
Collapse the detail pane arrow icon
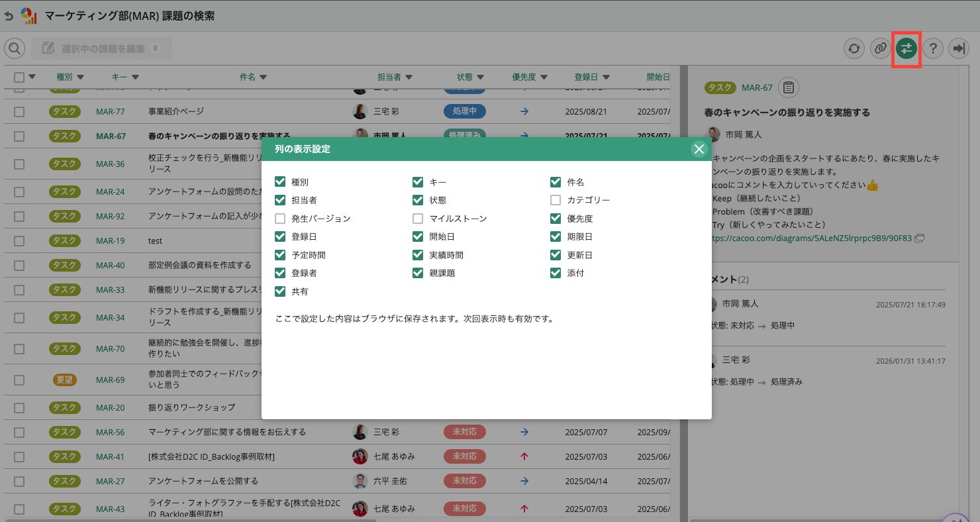959,48
